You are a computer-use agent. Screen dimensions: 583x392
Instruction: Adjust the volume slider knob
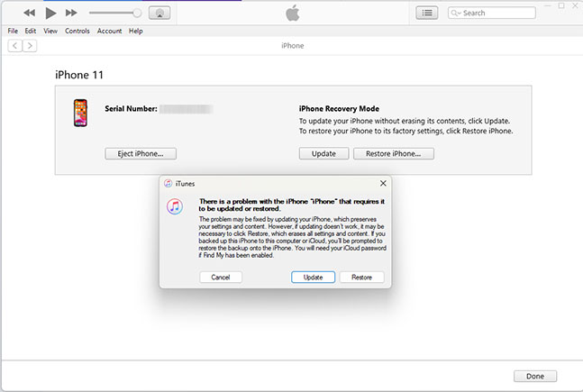137,13
